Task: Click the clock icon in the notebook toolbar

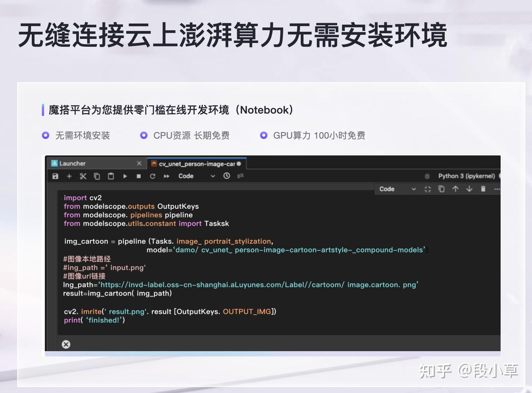Action: [227, 176]
